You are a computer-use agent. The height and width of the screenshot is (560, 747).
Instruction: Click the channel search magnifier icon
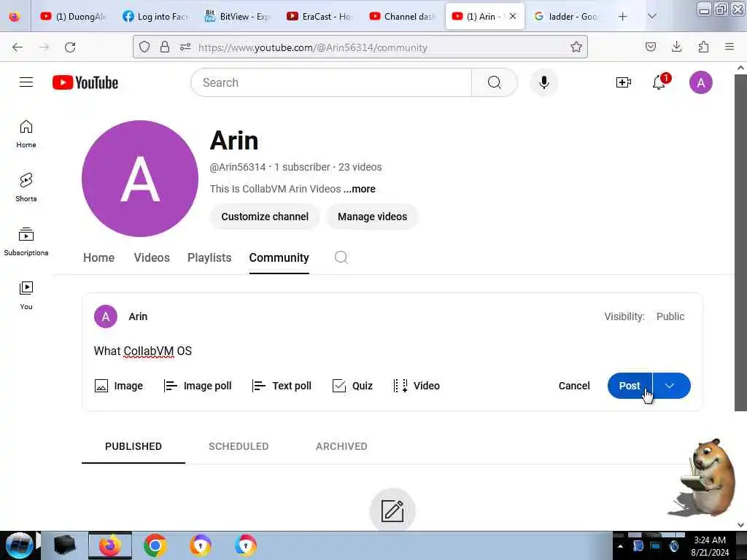341,257
